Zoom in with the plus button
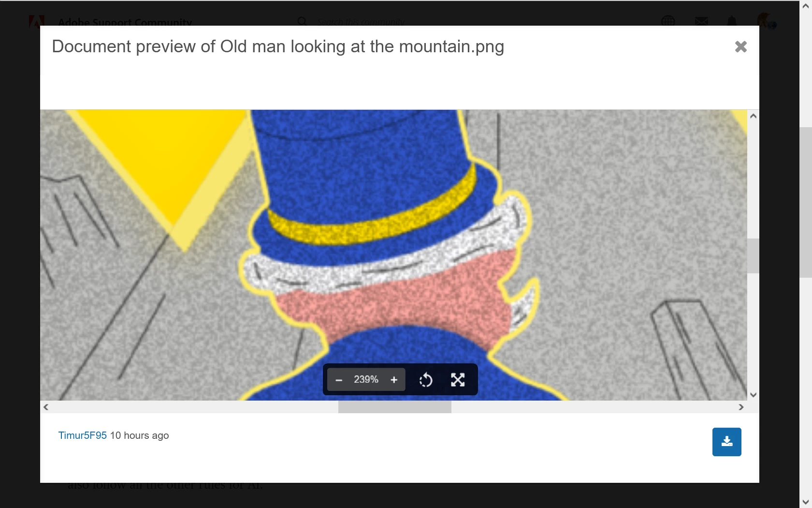This screenshot has width=812, height=508. [394, 380]
